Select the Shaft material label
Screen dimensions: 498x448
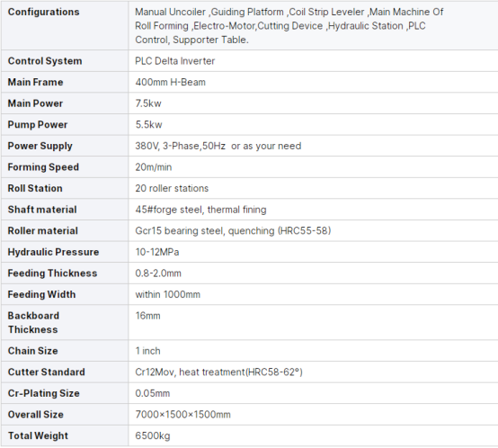point(42,210)
